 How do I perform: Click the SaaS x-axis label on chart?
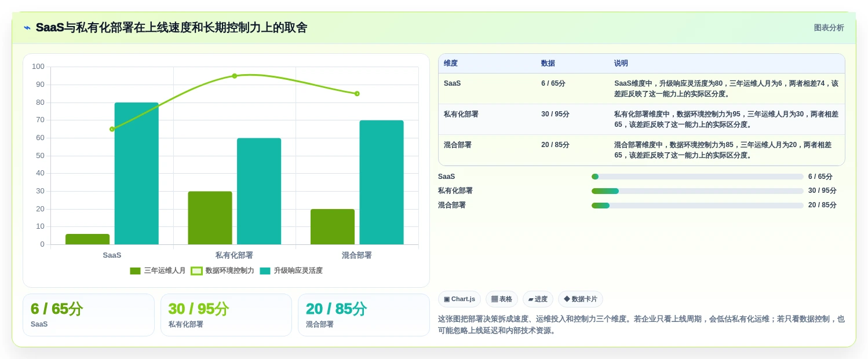click(112, 255)
